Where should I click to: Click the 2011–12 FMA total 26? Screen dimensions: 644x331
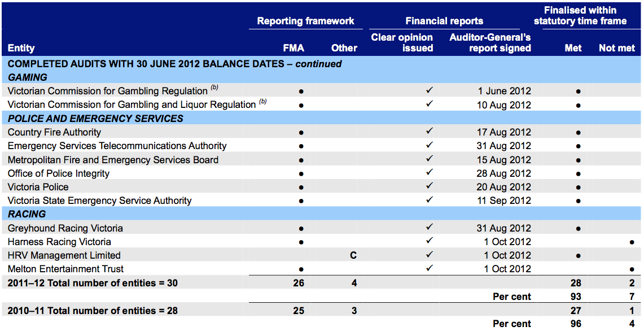click(299, 283)
